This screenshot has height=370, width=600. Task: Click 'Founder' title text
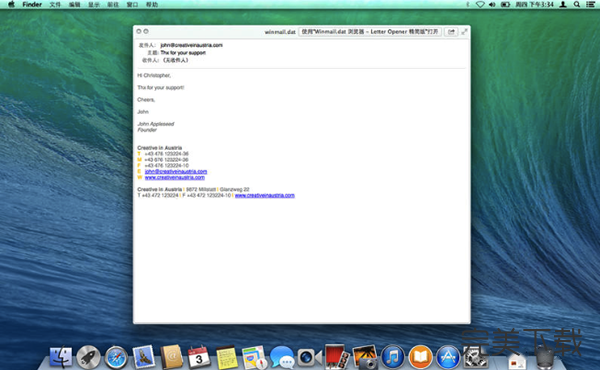pyautogui.click(x=147, y=130)
